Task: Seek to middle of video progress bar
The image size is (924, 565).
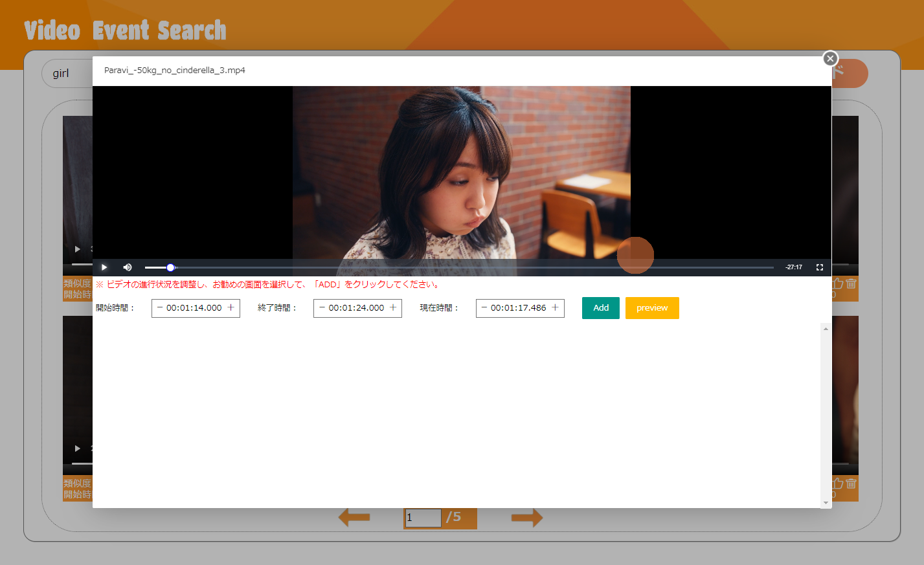Action: coord(459,267)
